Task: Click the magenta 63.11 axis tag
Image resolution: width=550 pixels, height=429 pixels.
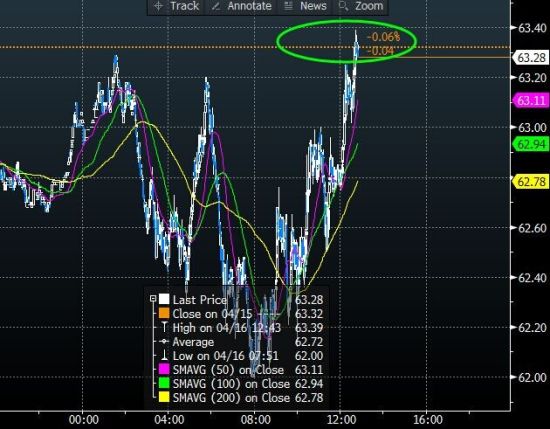Action: [x=531, y=101]
